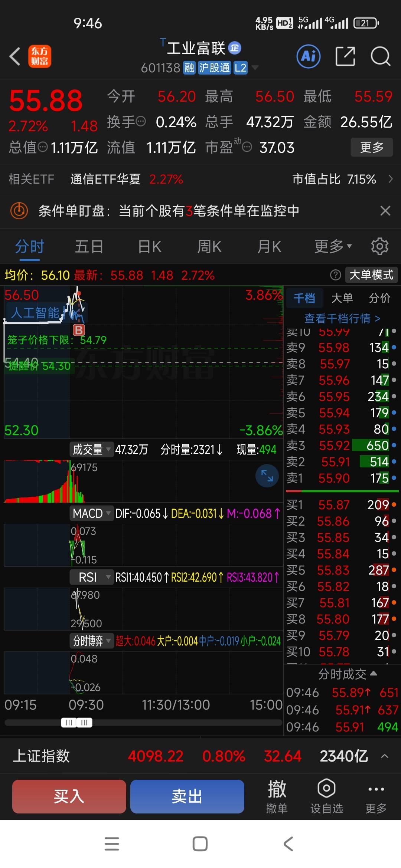Viewport: 401px width, 868px height.
Task: Open the 分时博弈 indicator dropdown
Action: [x=91, y=641]
